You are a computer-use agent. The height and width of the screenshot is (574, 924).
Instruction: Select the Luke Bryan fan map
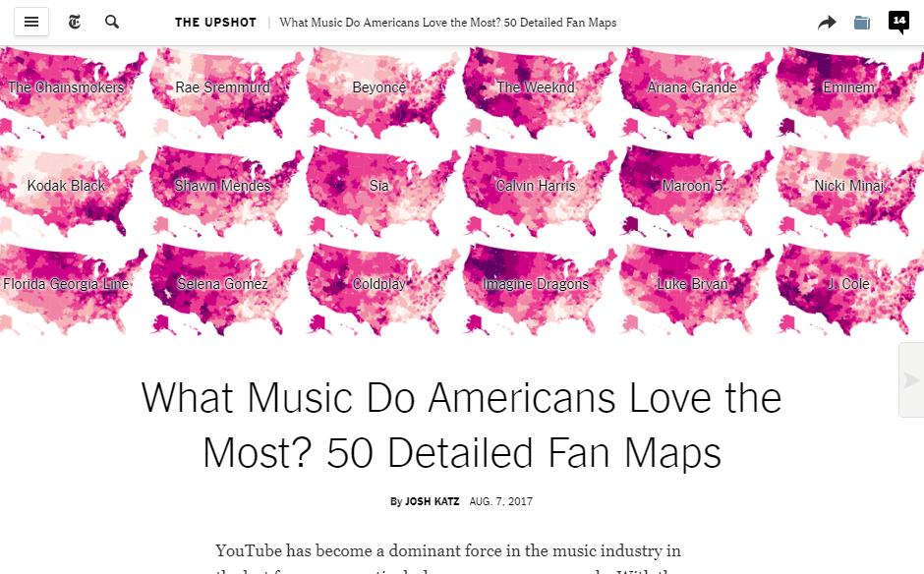click(692, 284)
